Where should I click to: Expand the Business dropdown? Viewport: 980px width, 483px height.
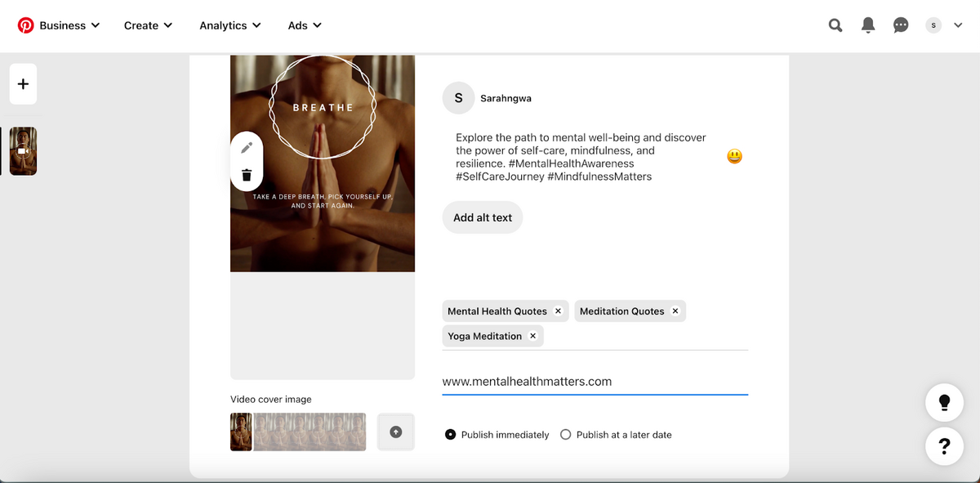point(65,25)
